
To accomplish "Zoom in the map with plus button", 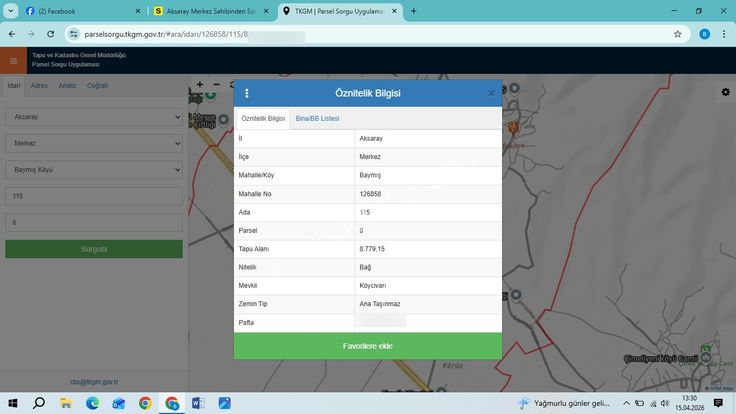I will 200,85.
